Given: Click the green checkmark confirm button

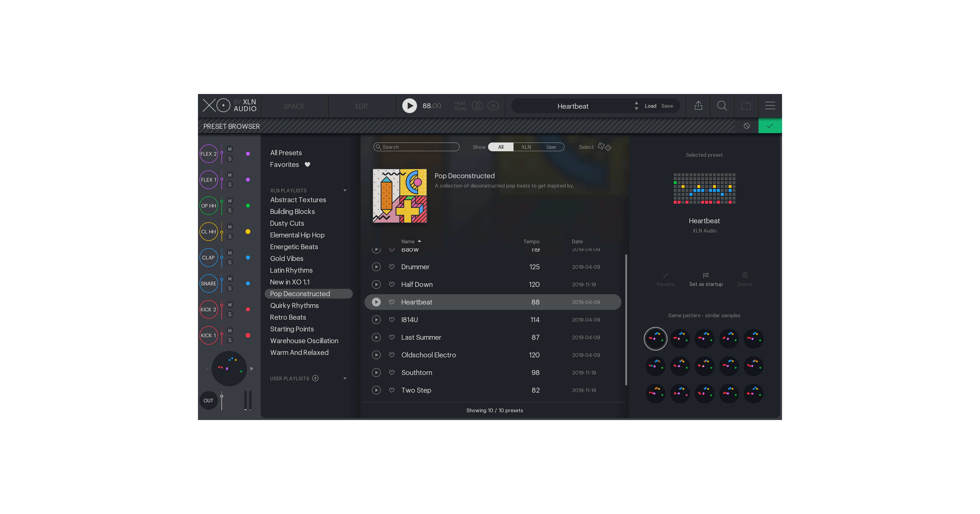Looking at the screenshot, I should pos(770,126).
